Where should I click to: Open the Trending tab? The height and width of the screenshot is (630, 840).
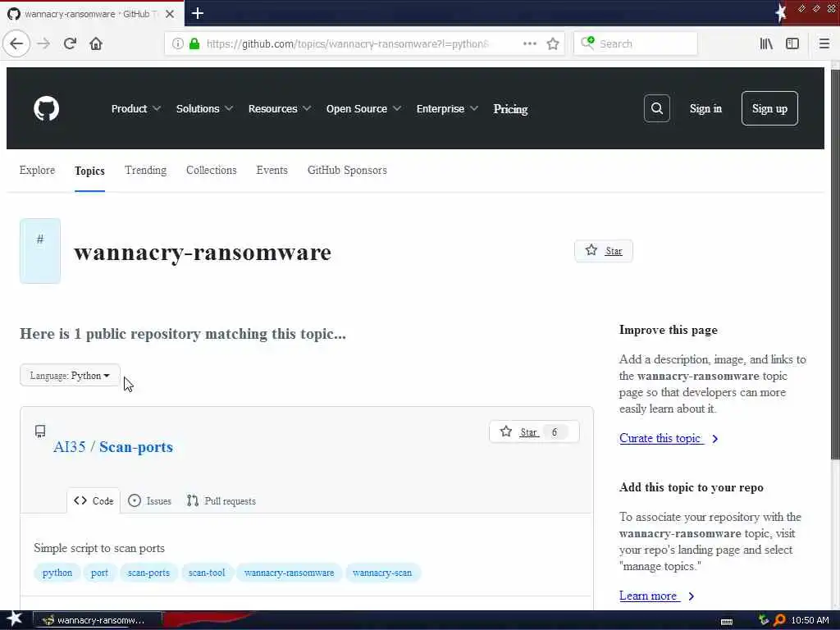[x=146, y=171]
